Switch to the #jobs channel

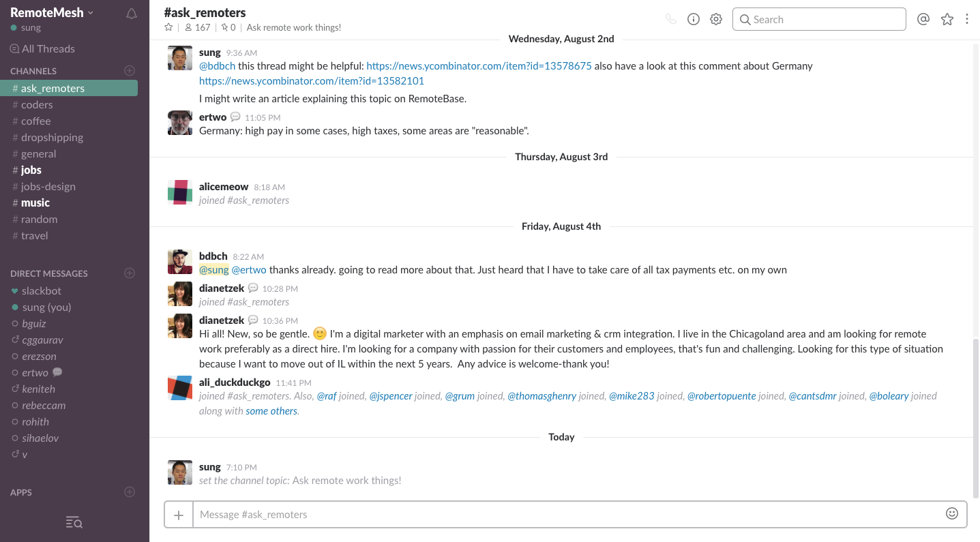tap(30, 170)
